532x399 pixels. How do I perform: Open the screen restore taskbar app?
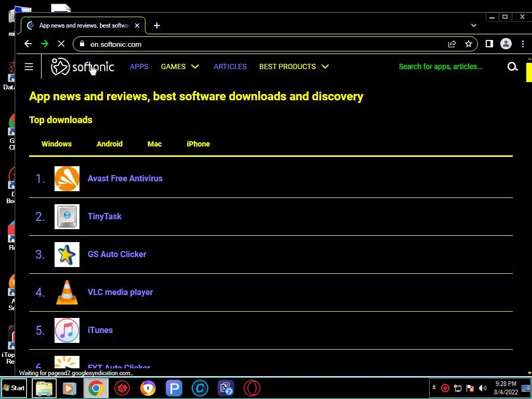(226, 388)
